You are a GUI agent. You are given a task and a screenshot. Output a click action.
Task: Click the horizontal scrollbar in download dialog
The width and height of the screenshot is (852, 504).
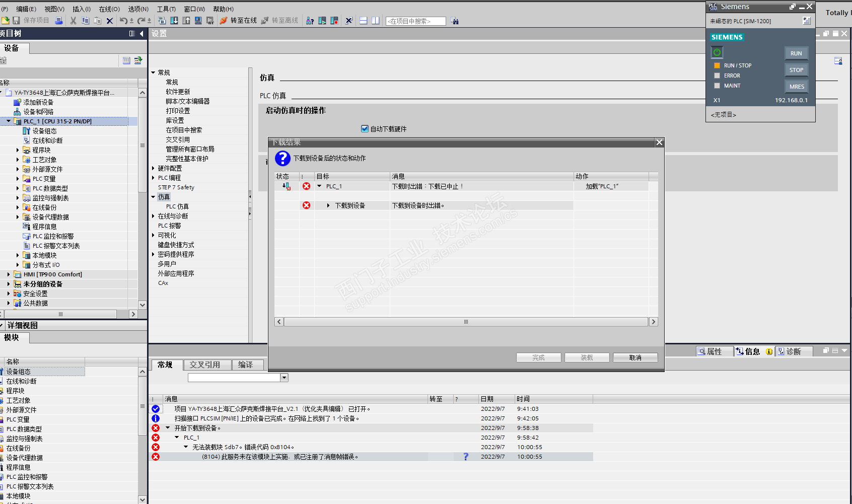pos(466,322)
